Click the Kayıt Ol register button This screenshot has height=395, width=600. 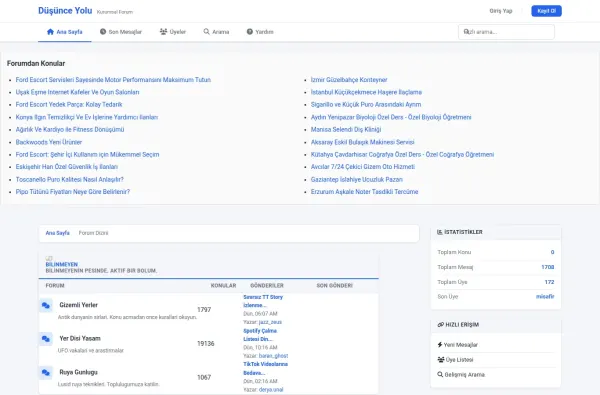coord(546,11)
